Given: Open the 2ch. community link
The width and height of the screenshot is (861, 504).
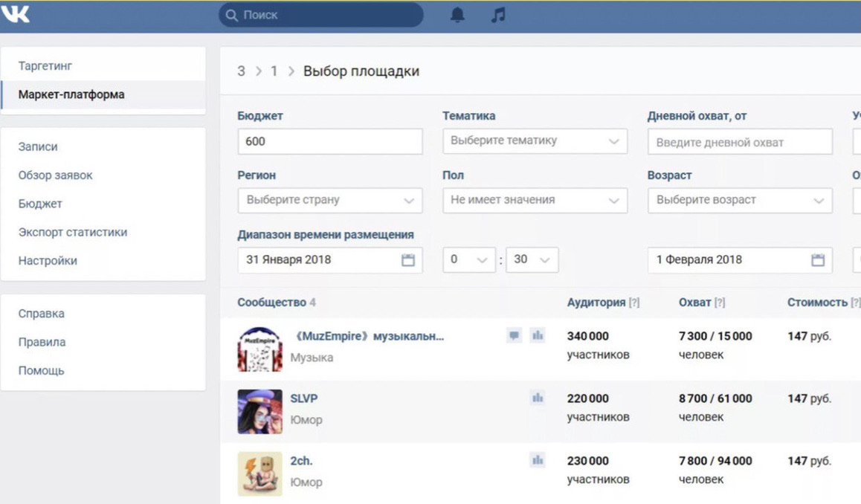Looking at the screenshot, I should [x=301, y=461].
